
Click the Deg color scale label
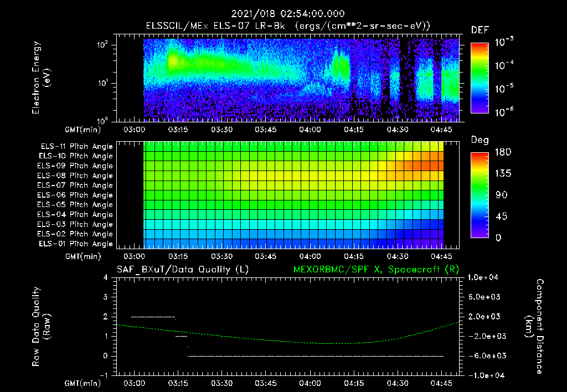tap(480, 140)
